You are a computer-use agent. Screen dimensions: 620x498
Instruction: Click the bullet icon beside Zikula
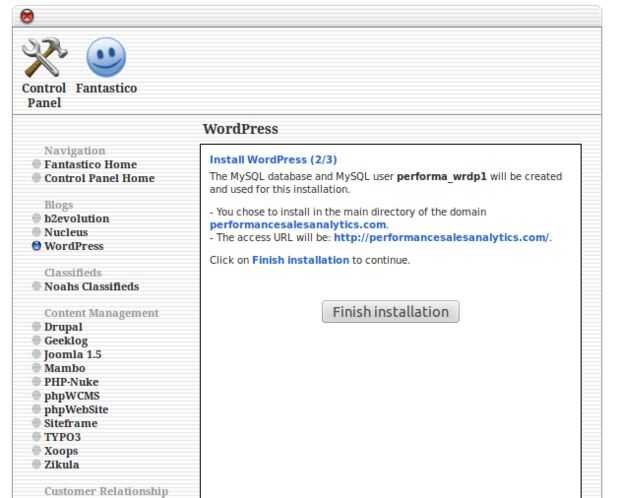[x=36, y=464]
